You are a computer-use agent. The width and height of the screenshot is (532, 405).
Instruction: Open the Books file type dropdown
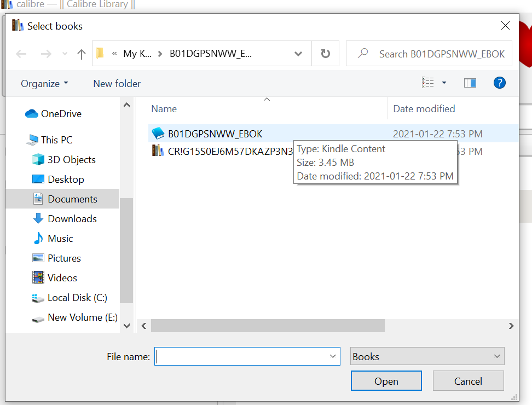coord(427,356)
